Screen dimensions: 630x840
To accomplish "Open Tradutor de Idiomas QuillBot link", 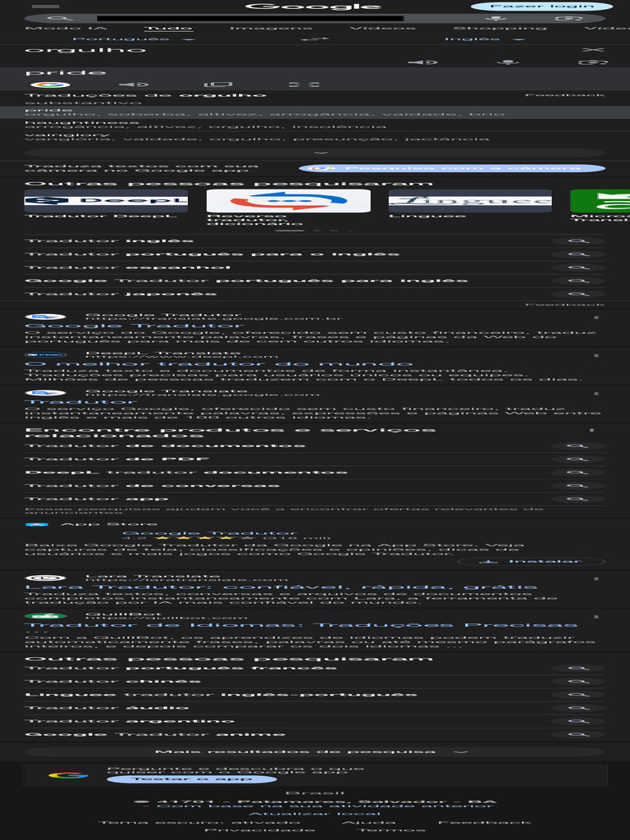I will point(301,625).
